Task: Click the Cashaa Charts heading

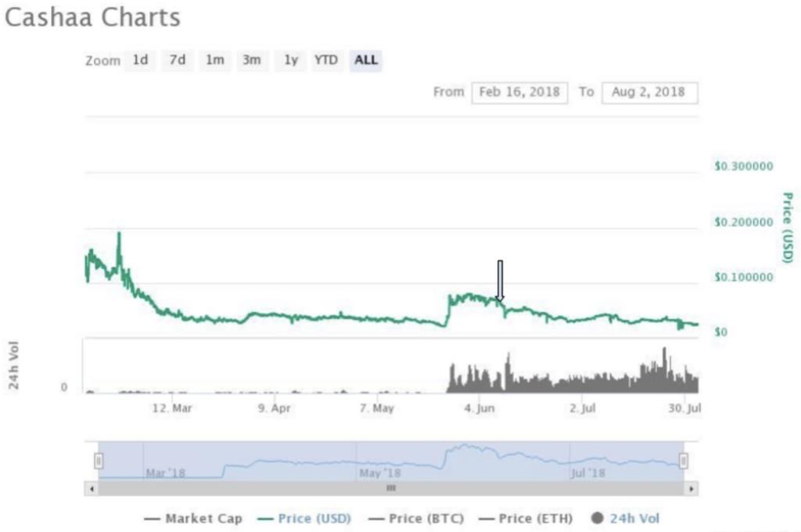Action: (x=92, y=17)
